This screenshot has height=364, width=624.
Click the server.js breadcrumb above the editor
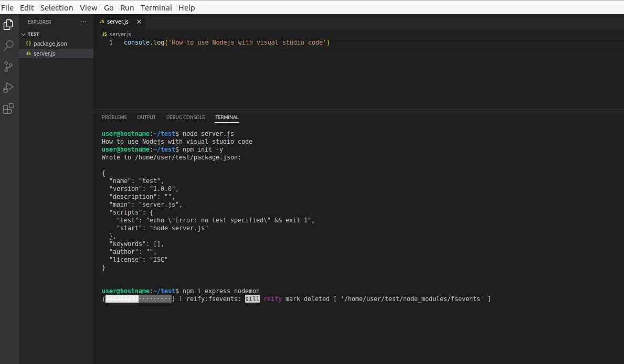(x=120, y=34)
